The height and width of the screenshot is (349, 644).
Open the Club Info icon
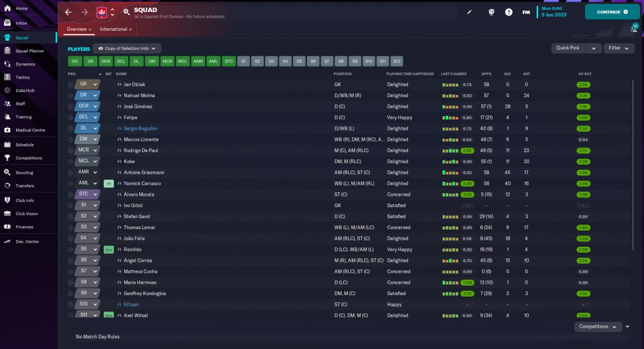click(8, 200)
